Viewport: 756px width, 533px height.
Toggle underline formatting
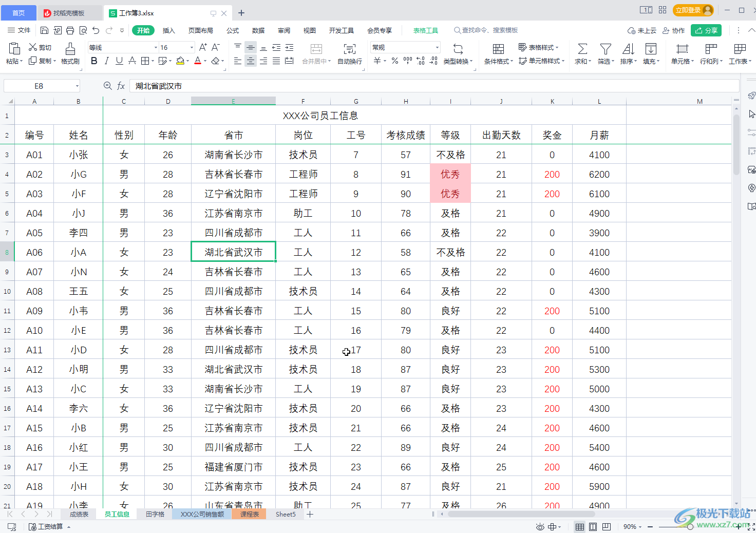119,61
